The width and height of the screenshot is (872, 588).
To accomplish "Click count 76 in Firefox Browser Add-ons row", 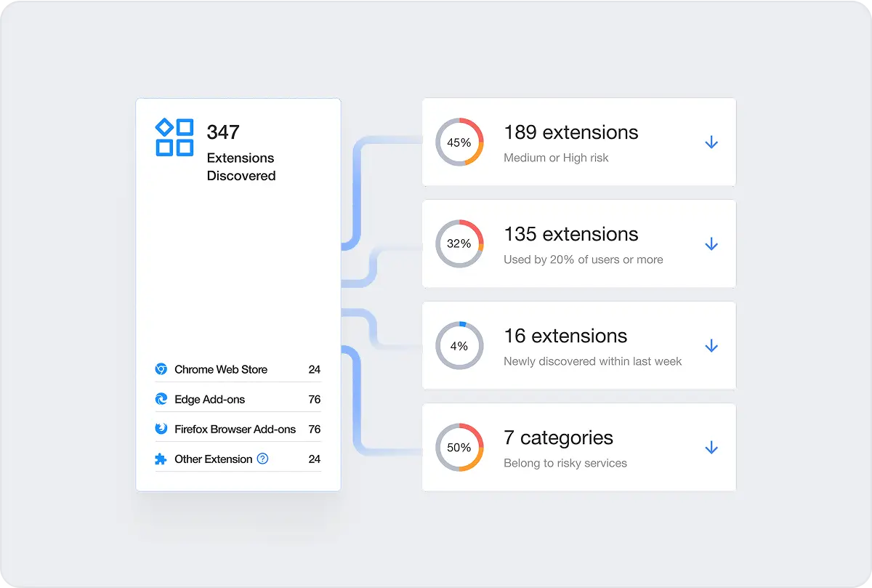I will pos(314,429).
